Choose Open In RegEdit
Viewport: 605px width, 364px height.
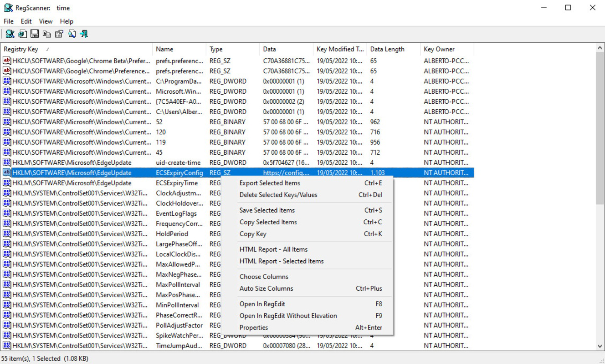coord(307,304)
